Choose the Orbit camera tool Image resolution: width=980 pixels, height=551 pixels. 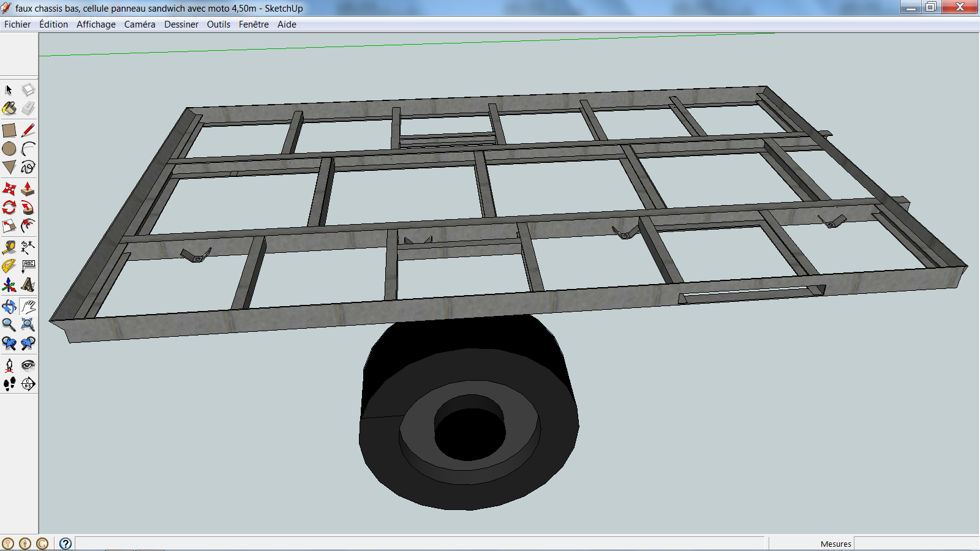[9, 307]
